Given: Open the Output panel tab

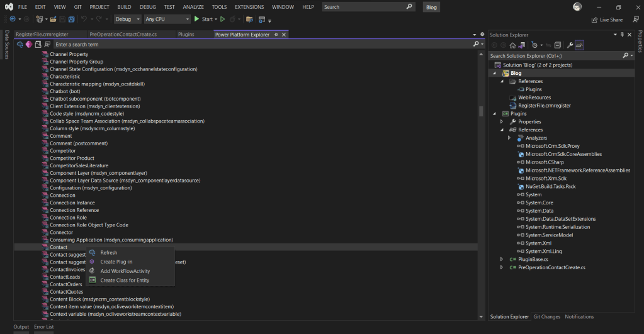Looking at the screenshot, I should pos(21,327).
